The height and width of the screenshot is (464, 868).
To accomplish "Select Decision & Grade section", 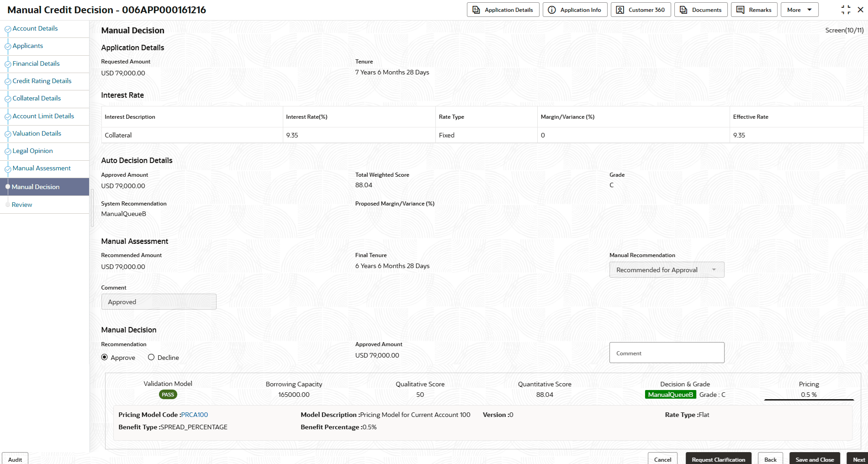I will pyautogui.click(x=685, y=390).
